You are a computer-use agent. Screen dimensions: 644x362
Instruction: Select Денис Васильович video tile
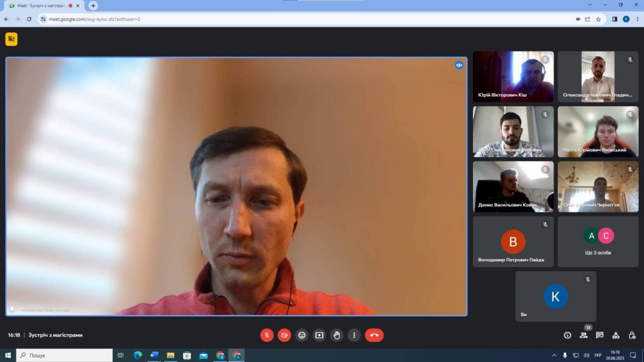pos(513,186)
